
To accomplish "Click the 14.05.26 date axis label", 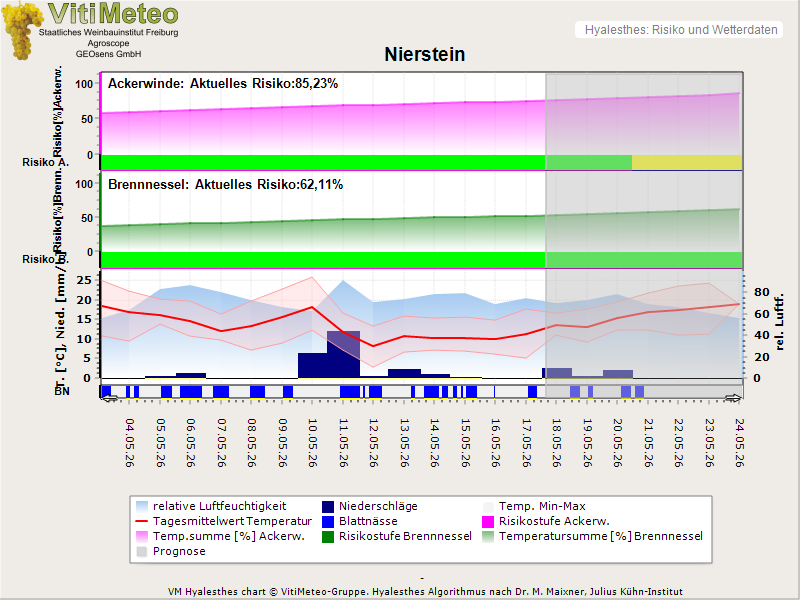I will [x=434, y=443].
